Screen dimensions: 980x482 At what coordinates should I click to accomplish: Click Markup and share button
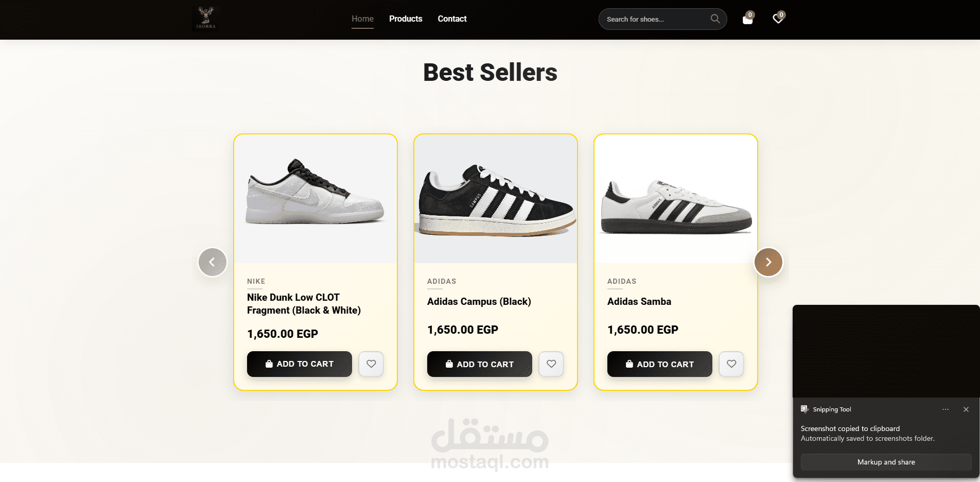(886, 462)
